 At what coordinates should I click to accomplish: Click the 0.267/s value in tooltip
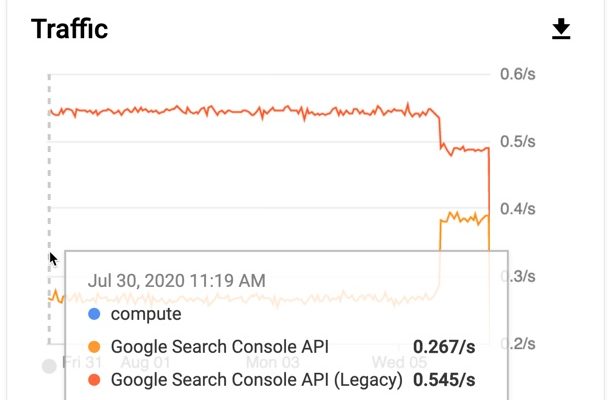(x=444, y=347)
